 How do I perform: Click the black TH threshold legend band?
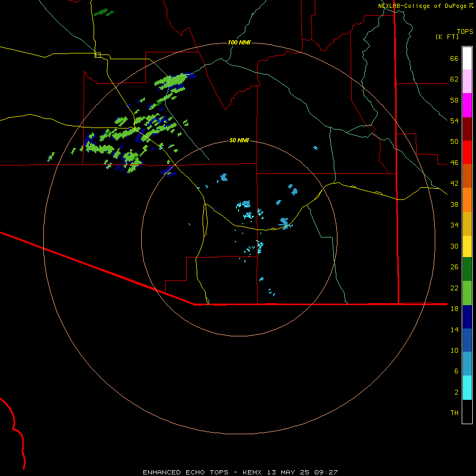pos(467,411)
